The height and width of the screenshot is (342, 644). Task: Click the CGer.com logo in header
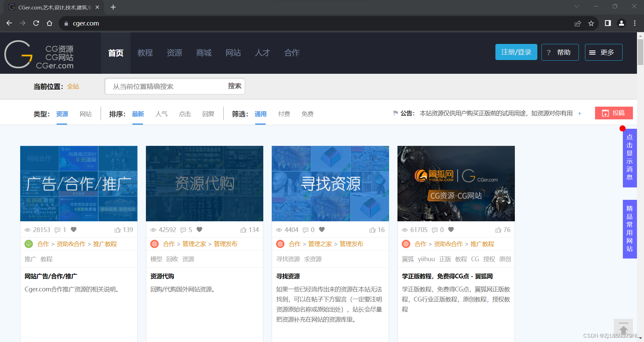pyautogui.click(x=39, y=55)
